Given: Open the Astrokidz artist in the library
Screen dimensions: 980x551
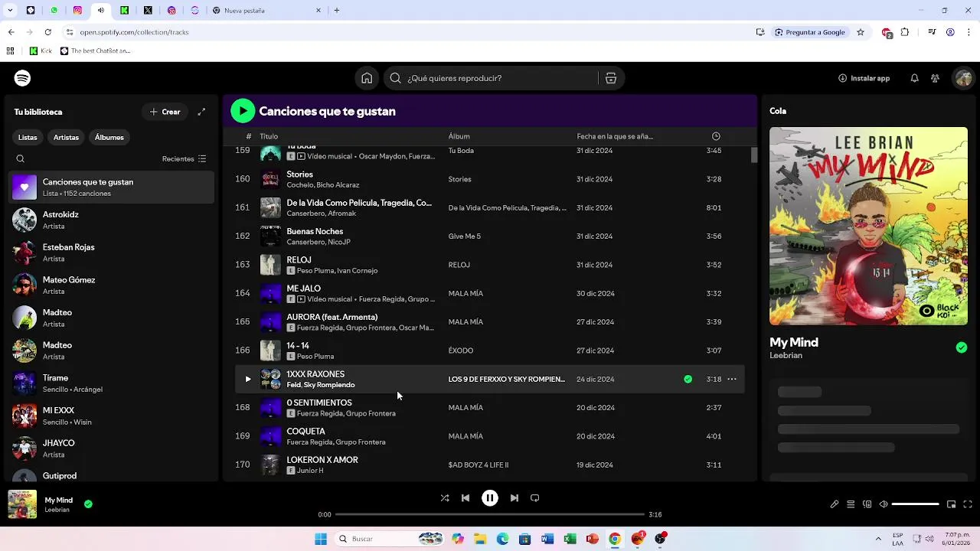Looking at the screenshot, I should (112, 220).
